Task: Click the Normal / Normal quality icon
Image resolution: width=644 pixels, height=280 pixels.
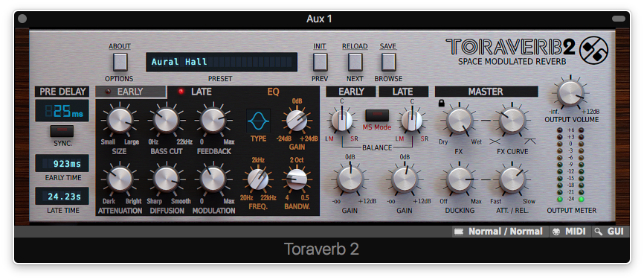Action: [459, 232]
